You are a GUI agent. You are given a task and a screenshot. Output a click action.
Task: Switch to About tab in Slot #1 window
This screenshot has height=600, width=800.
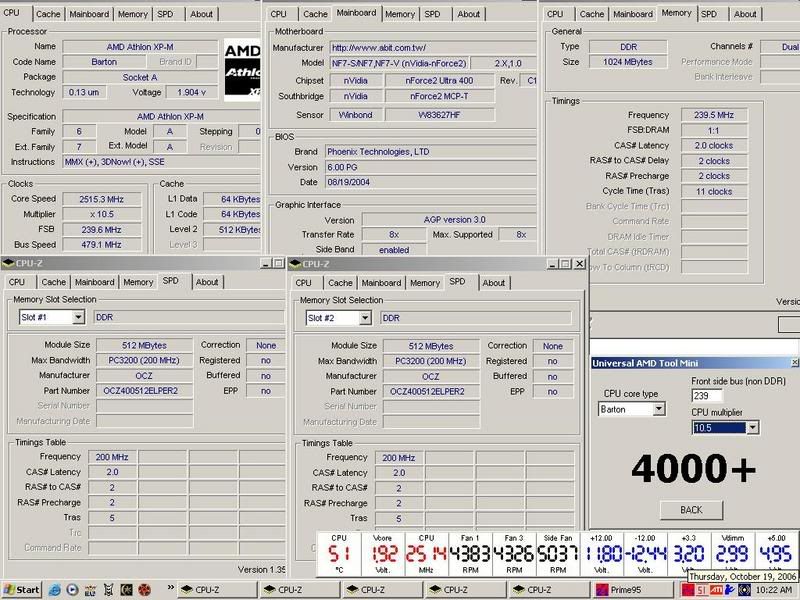(207, 282)
